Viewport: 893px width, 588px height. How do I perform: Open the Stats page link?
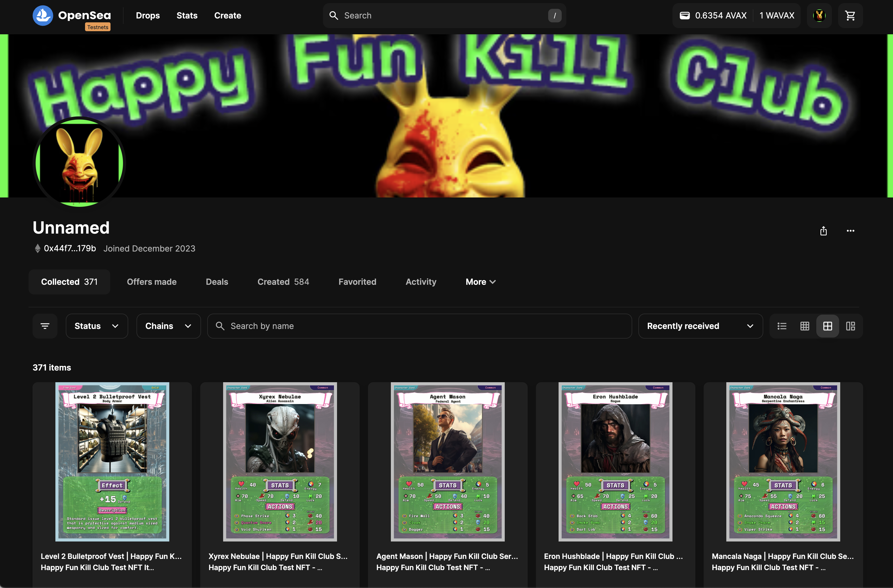click(187, 15)
